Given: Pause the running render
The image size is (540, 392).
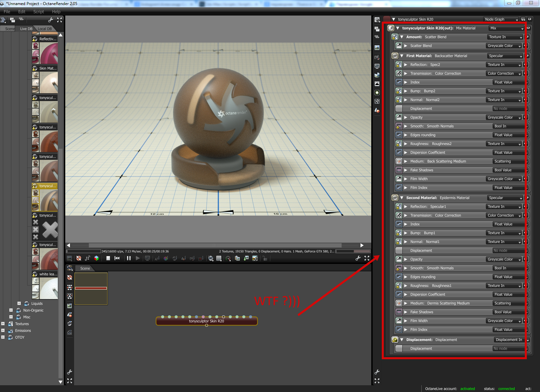Looking at the screenshot, I should 129,258.
